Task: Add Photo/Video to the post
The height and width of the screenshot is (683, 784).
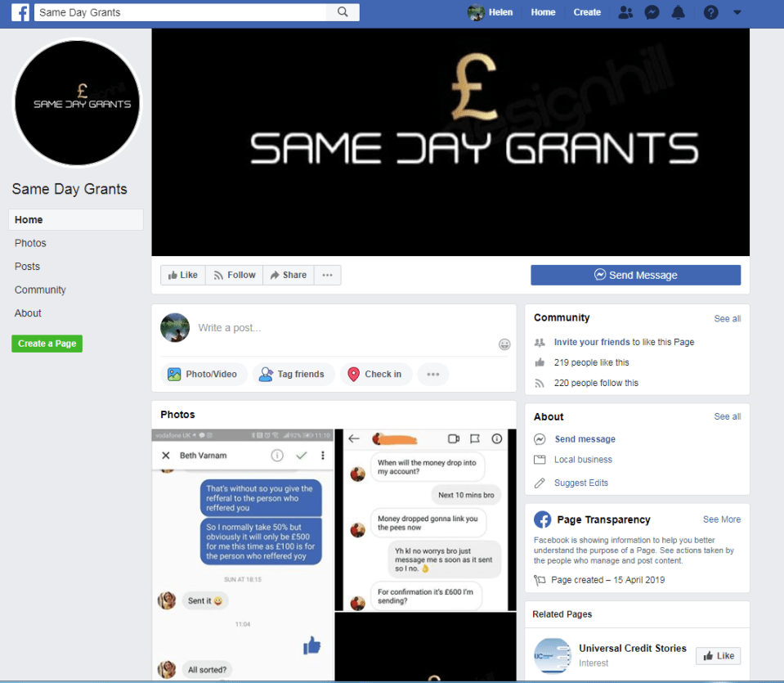Action: pyautogui.click(x=204, y=375)
